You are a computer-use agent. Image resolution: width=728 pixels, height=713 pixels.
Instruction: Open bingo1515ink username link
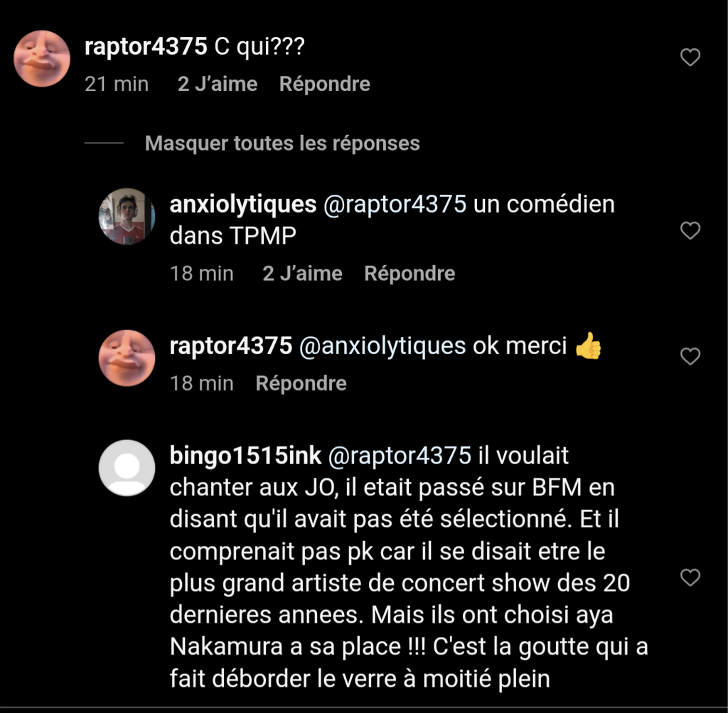244,456
